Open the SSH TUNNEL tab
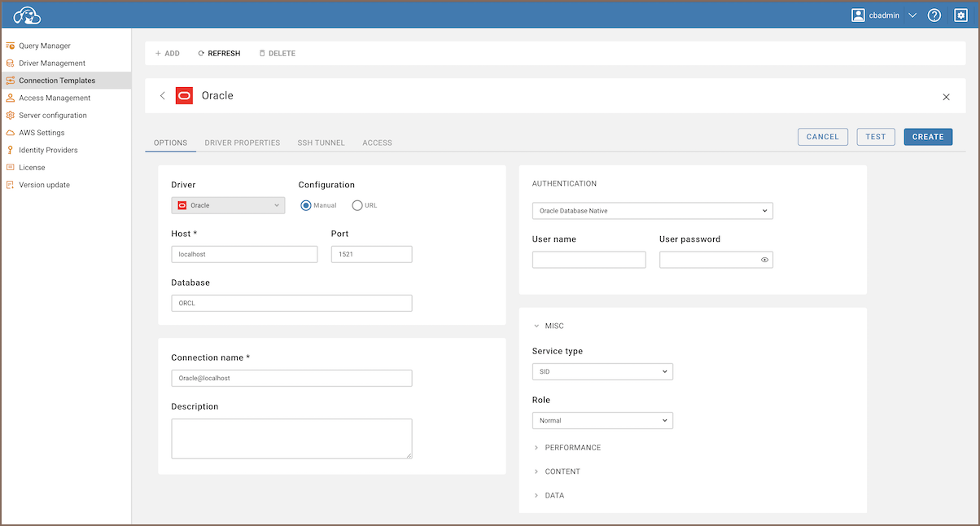Viewport: 980px width, 526px height. pyautogui.click(x=321, y=142)
